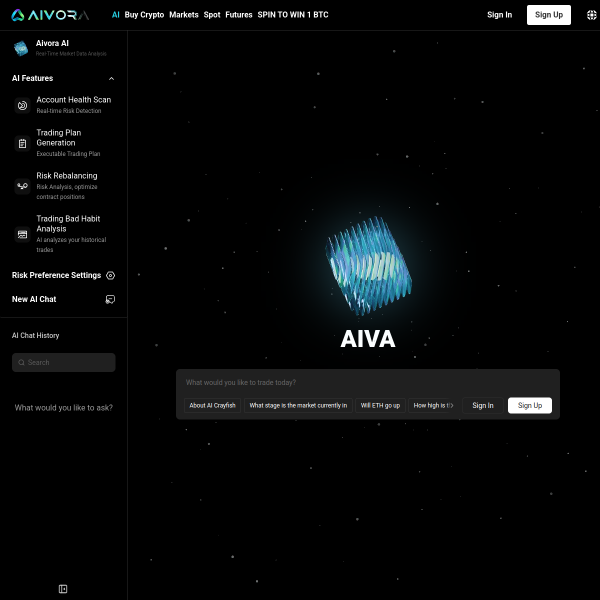Open Risk Preference Settings gear icon

coord(111,276)
